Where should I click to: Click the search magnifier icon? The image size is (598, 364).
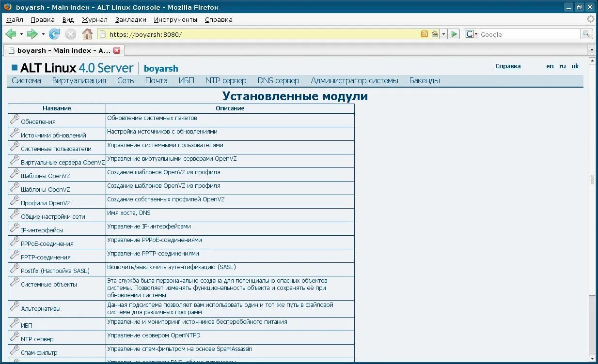pyautogui.click(x=586, y=34)
